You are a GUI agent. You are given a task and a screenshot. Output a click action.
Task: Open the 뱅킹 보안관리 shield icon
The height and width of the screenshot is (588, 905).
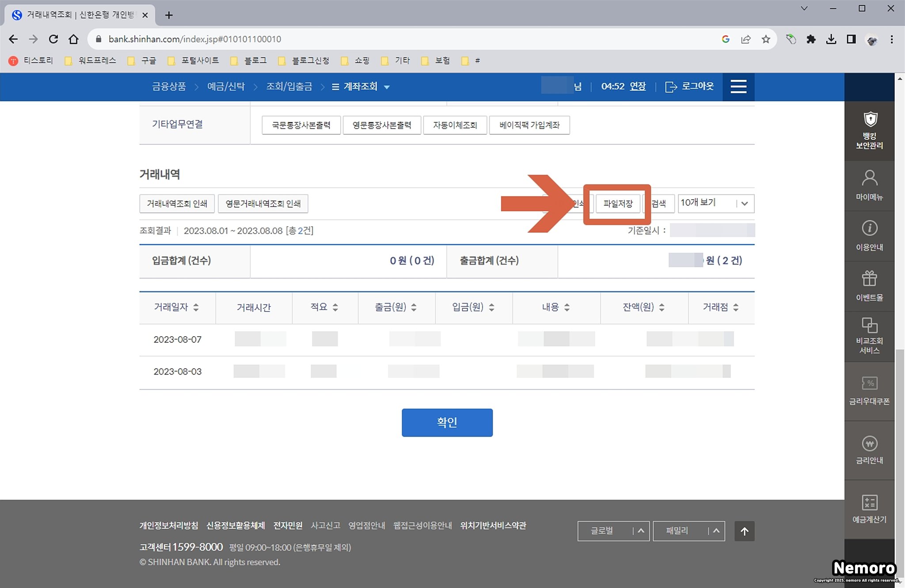[869, 130]
